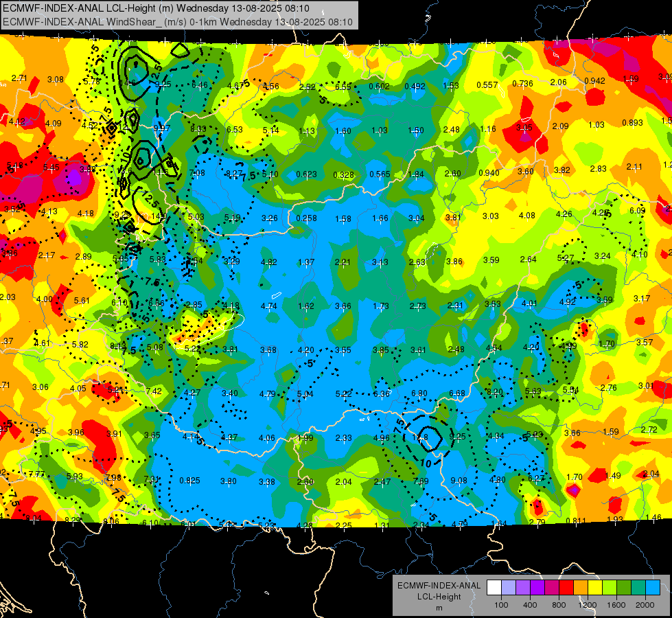The width and height of the screenshot is (672, 618).
Task: Click the wind shear value 6.36
Action: tap(382, 393)
